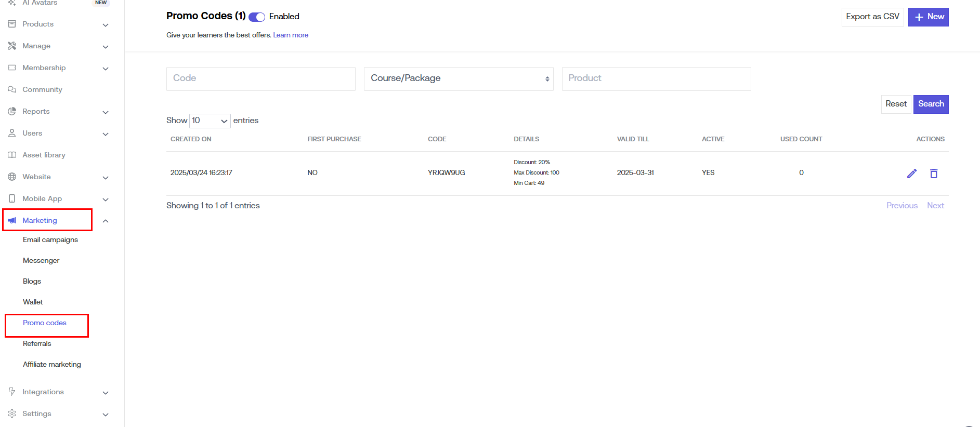980x427 pixels.
Task: Click the Settings gear icon in sidebar
Action: click(x=12, y=413)
